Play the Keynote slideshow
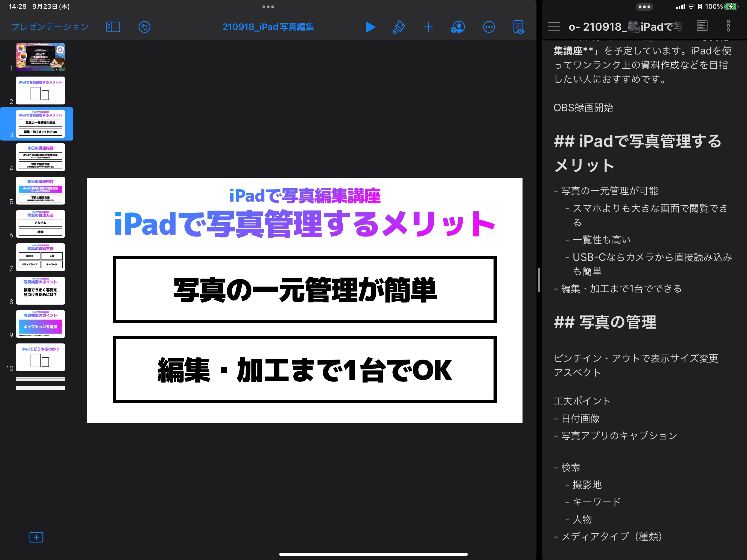Viewport: 747px width, 560px height. point(370,27)
